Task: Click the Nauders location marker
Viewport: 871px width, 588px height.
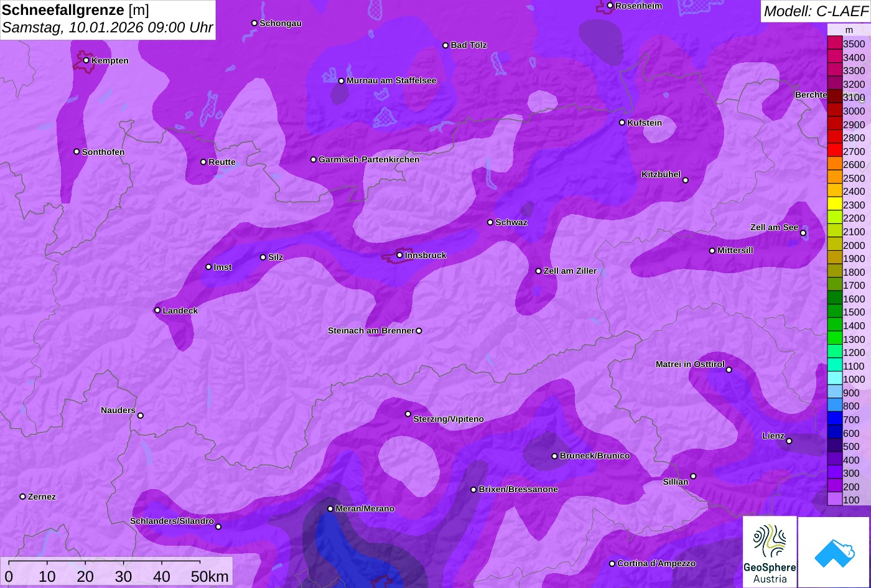Action: coord(141,416)
